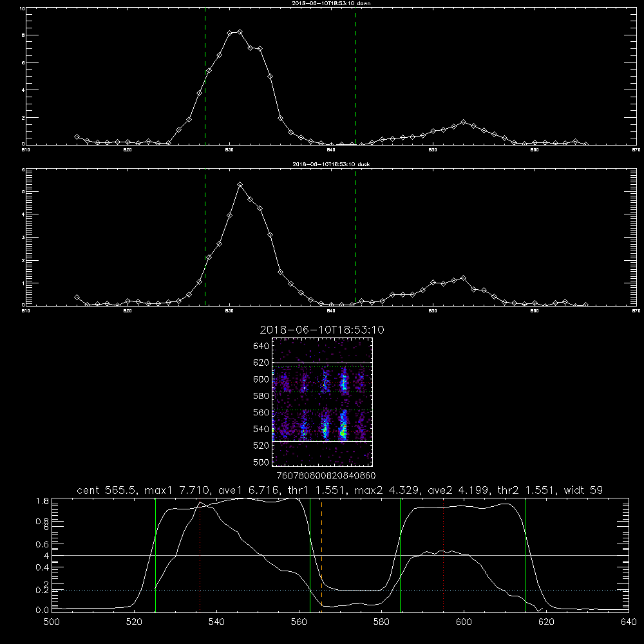Click the bottom plot x-axis label '640'
Image resolution: width=644 pixels, height=644 pixels.
(629, 622)
